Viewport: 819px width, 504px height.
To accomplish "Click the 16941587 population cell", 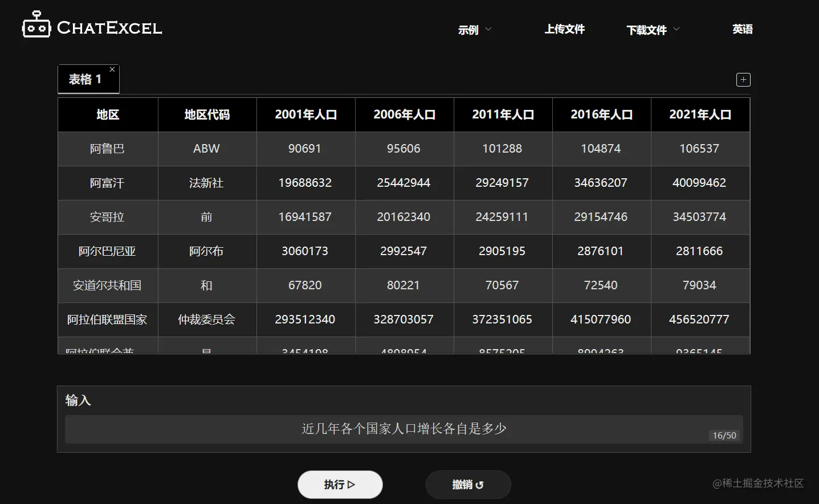I will pyautogui.click(x=305, y=217).
